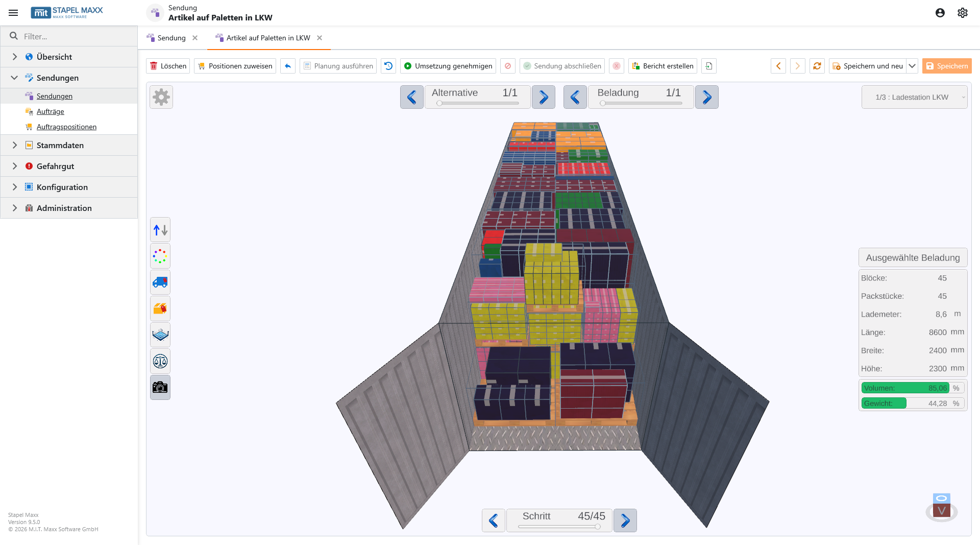Click the undo arrow toolbar button
Viewport: 980px width, 545px height.
(x=288, y=66)
